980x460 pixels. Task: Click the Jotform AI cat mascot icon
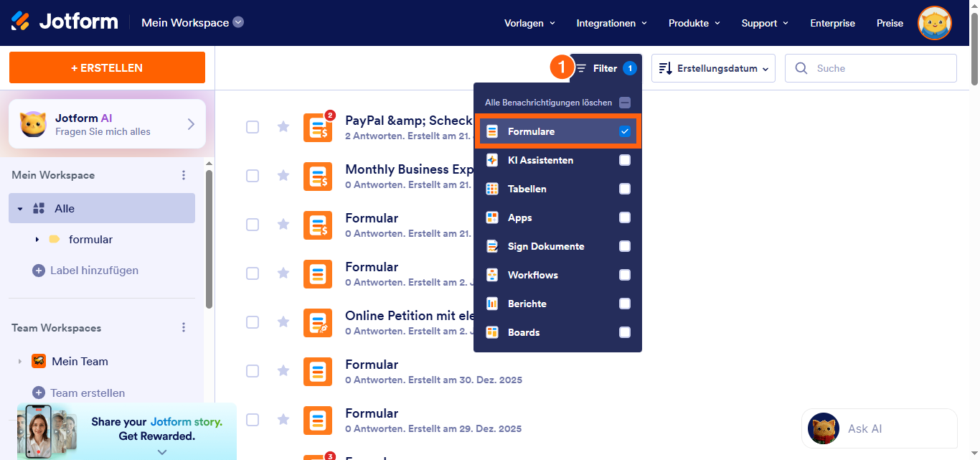point(34,124)
